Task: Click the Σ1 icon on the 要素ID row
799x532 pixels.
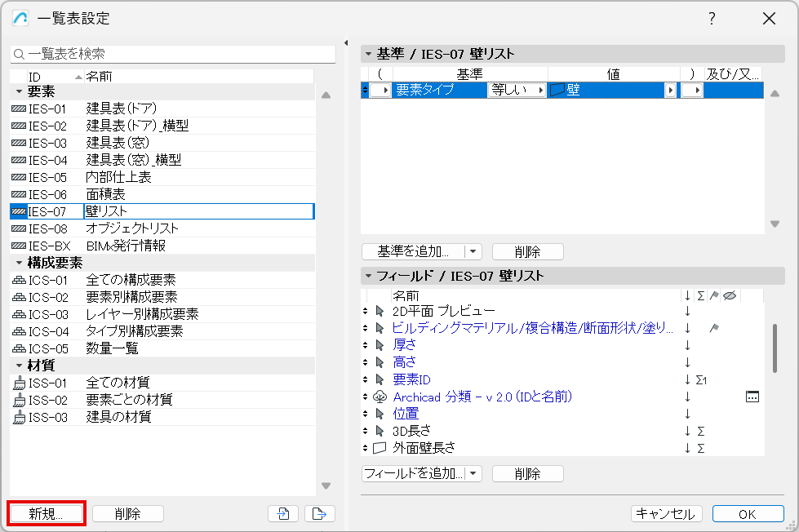Action: 701,379
